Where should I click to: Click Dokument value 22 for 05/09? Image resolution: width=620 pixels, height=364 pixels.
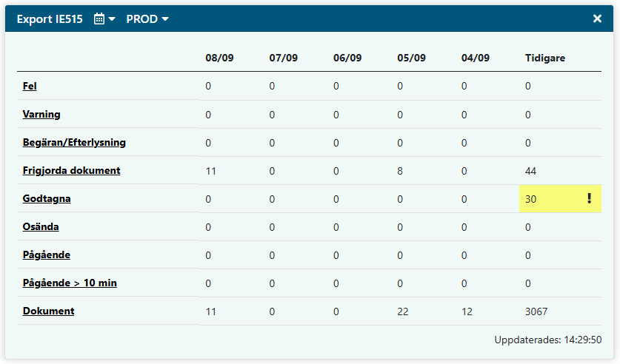[403, 311]
